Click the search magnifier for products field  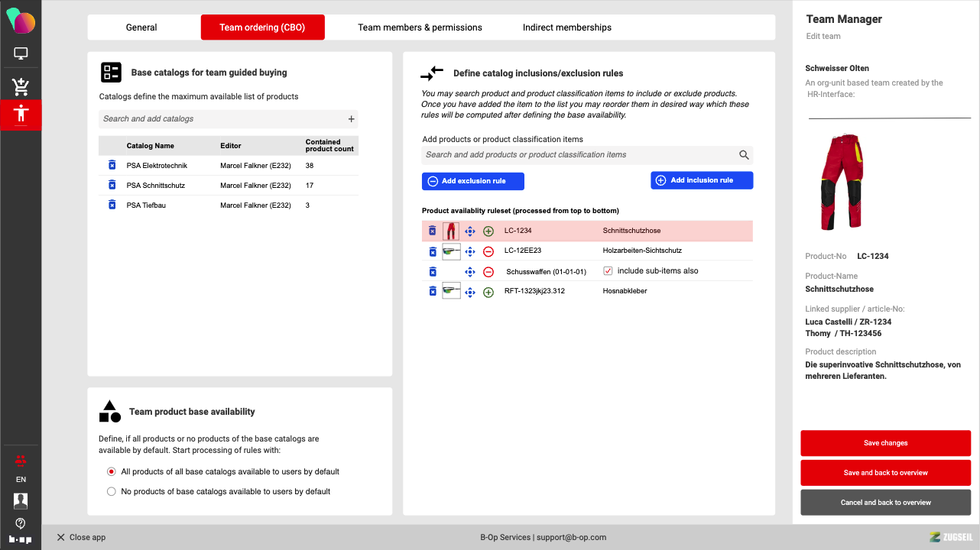pos(744,155)
